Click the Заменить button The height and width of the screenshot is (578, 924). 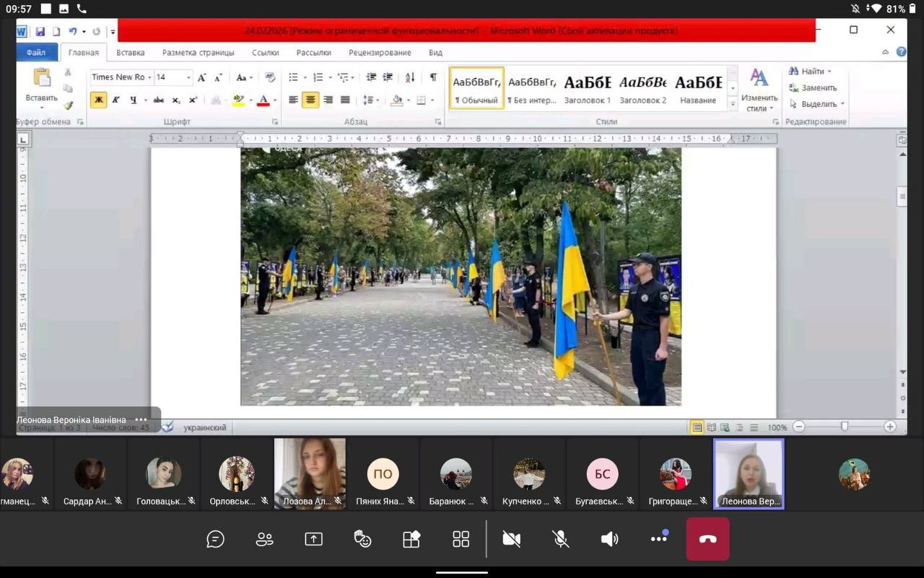pos(819,87)
